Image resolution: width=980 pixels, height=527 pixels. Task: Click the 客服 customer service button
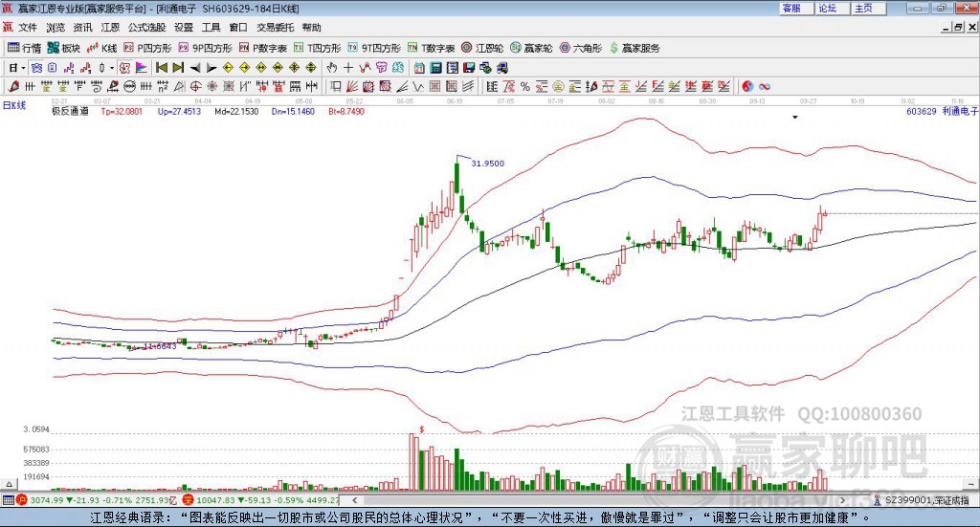click(x=796, y=8)
